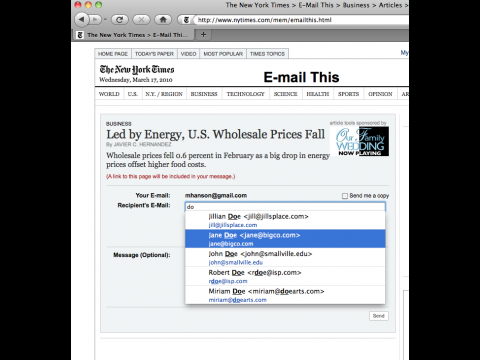480x360 pixels.
Task: Go to the HEALTH section
Action: pyautogui.click(x=318, y=94)
